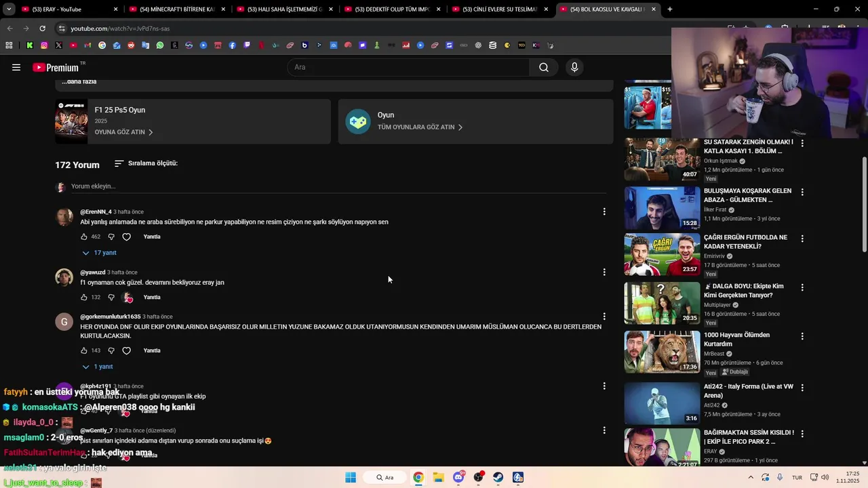This screenshot has width=868, height=488.
Task: Reply to @yawuzd via Yanıtla
Action: pos(152,297)
